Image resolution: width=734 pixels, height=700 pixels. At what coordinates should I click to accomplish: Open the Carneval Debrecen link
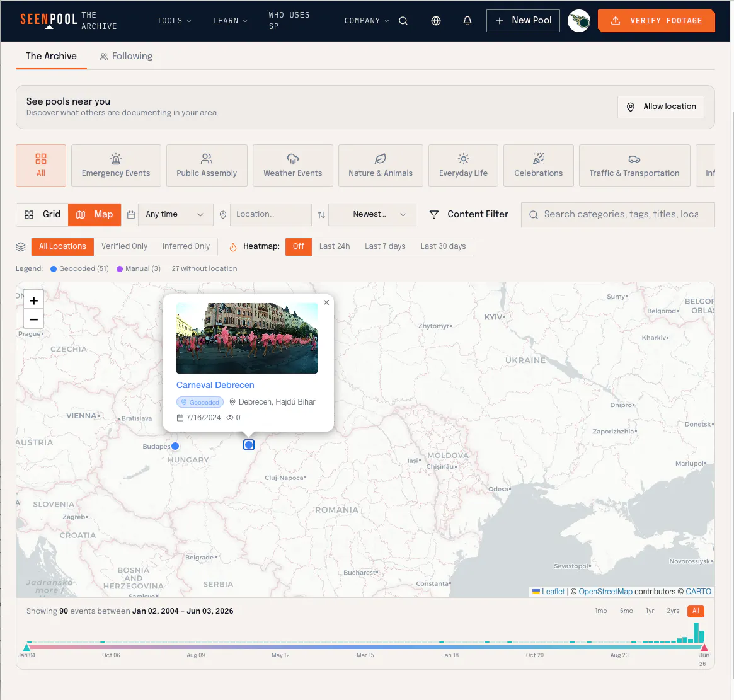point(215,386)
